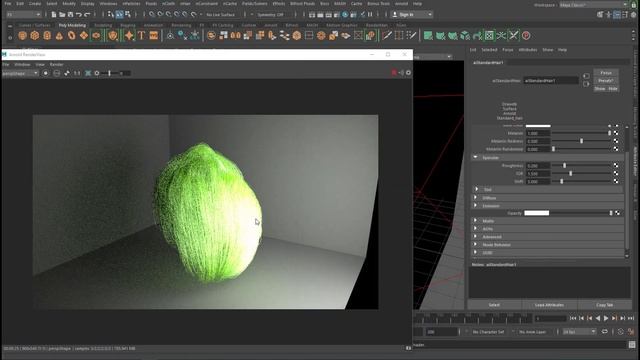The height and width of the screenshot is (360, 640).
Task: Click the New Scene icon
Action: tap(53, 14)
